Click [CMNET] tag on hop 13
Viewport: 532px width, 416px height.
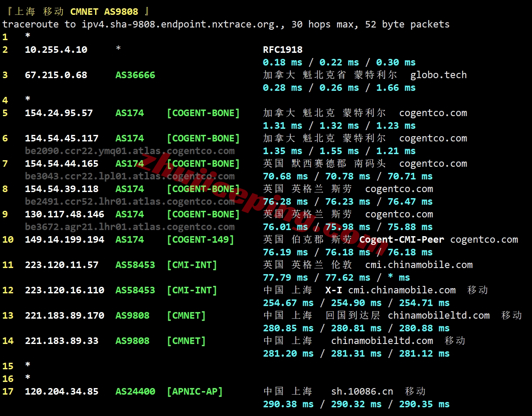186,316
